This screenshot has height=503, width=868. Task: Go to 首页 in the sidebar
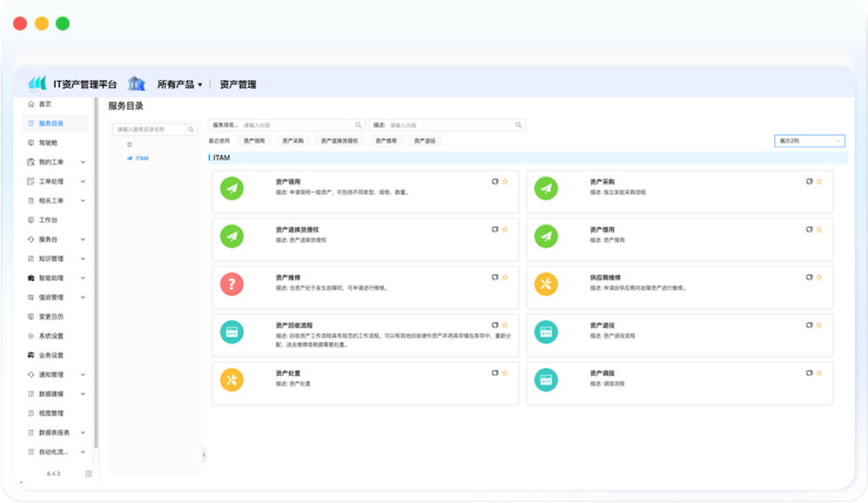[x=44, y=104]
